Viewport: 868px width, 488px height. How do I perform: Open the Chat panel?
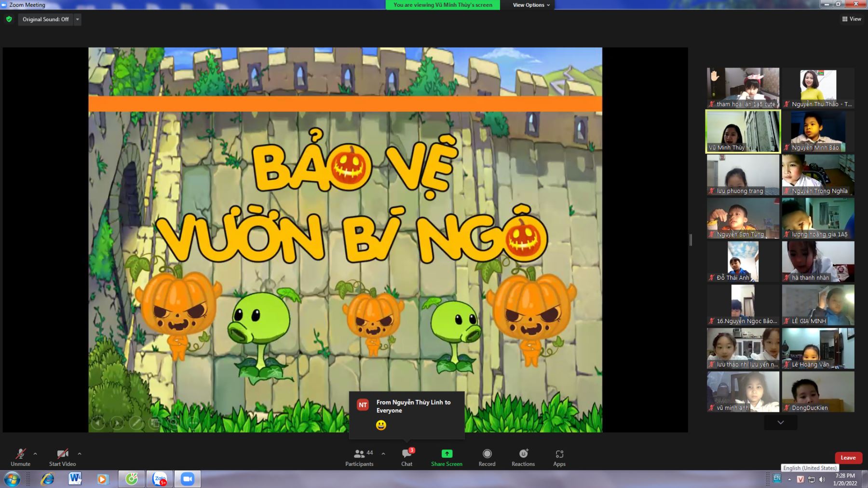[407, 457]
